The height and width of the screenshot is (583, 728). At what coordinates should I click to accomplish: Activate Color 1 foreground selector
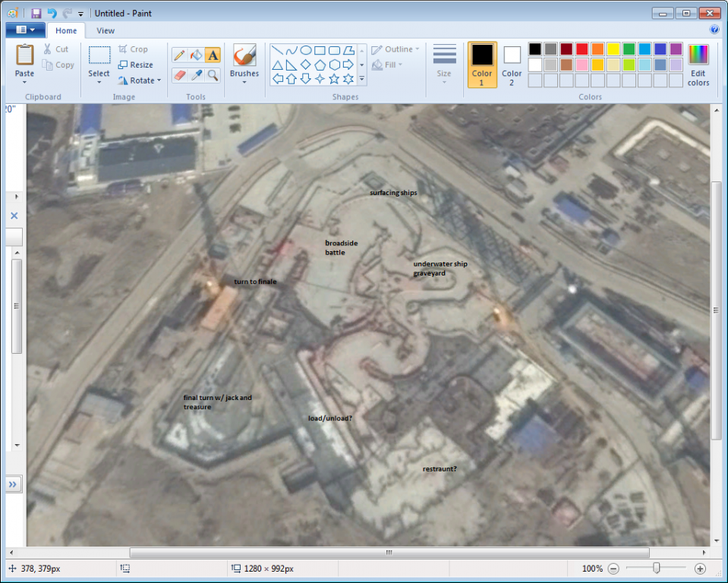point(482,64)
